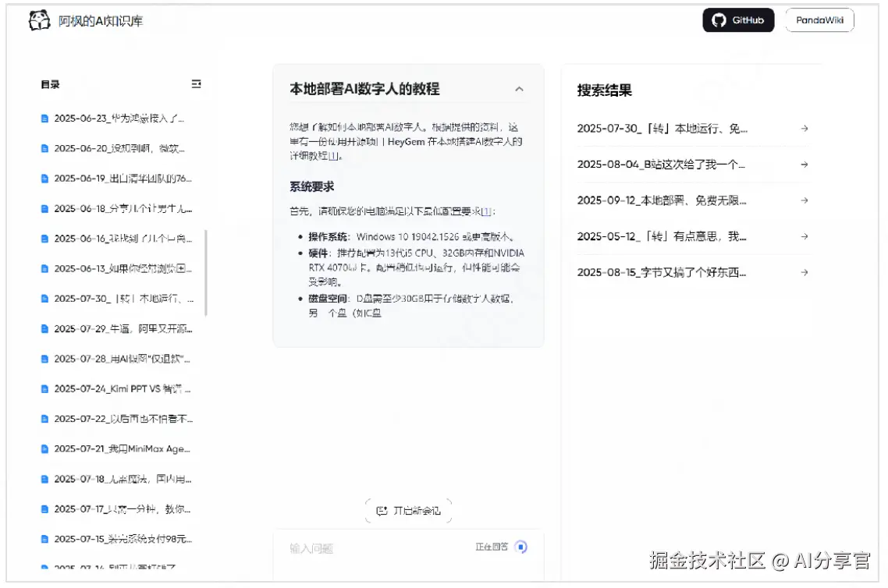Select sidebar item 2025-07-30 本地运行
Screen dimensions: 888x588
pos(123,298)
